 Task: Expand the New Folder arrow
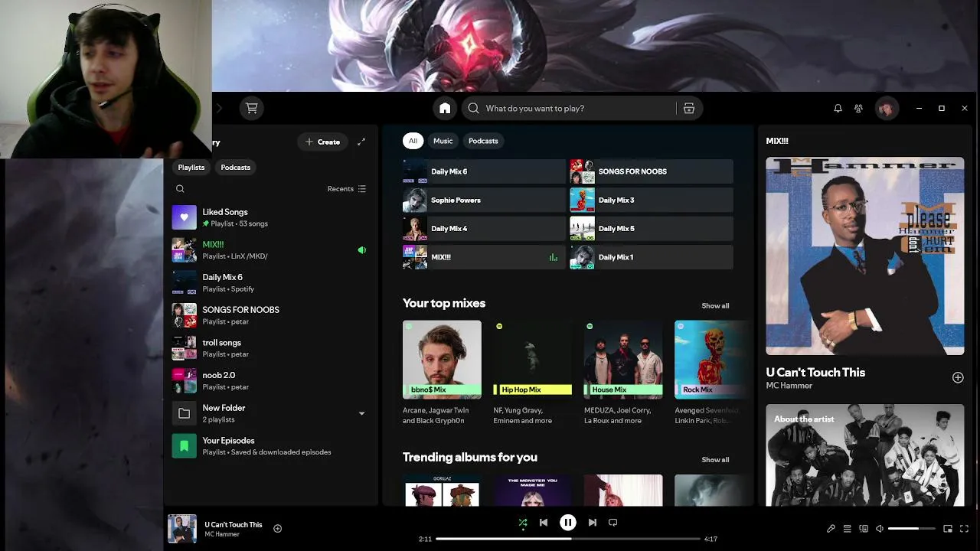coord(361,414)
